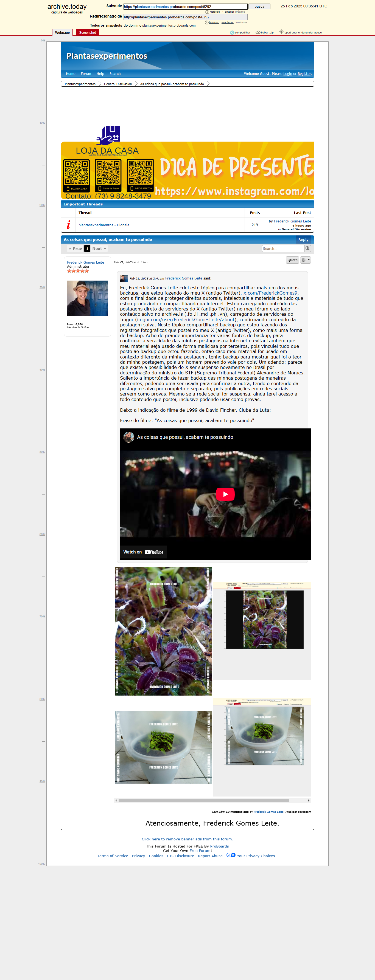Open the Register link
This screenshot has width=375, height=980.
click(304, 74)
